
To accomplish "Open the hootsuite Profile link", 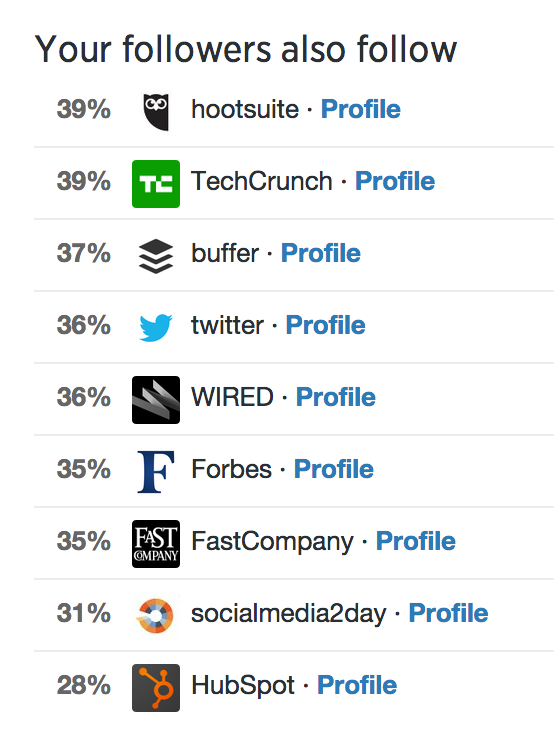I will pos(361,109).
